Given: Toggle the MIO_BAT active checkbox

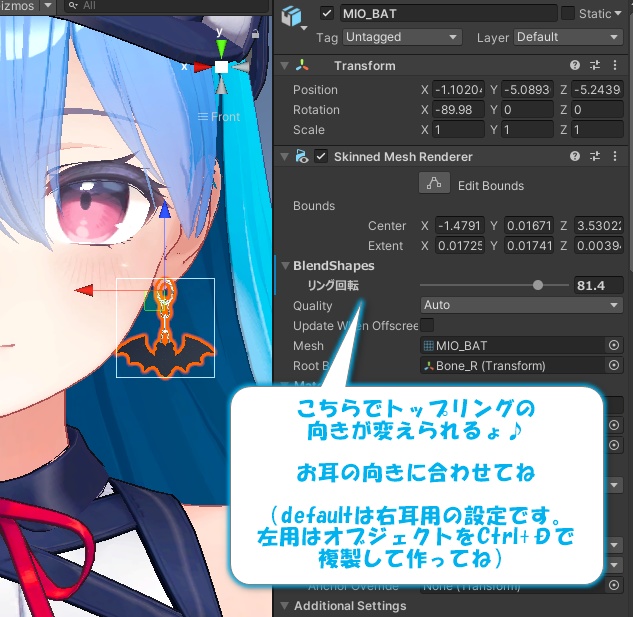Looking at the screenshot, I should pyautogui.click(x=327, y=13).
